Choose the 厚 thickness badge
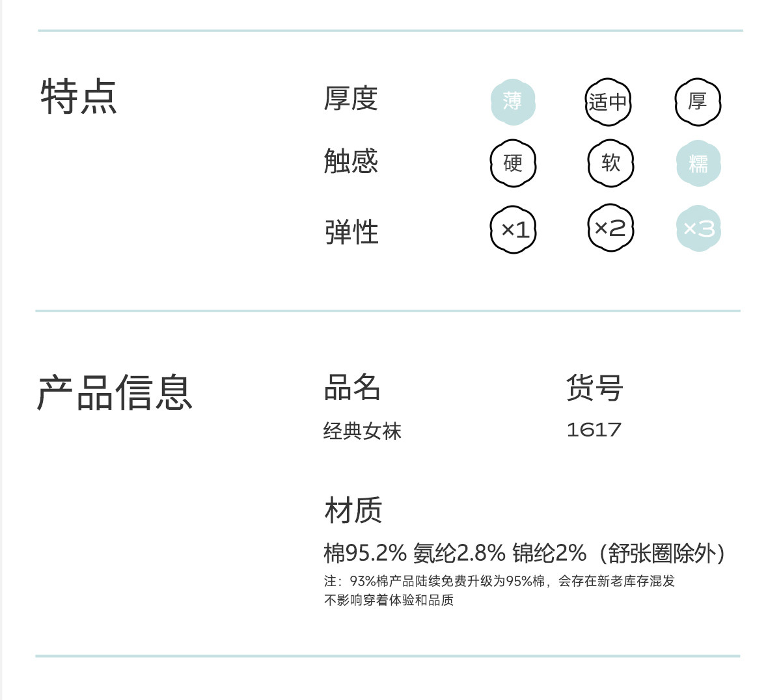This screenshot has width=781, height=700. pyautogui.click(x=698, y=102)
